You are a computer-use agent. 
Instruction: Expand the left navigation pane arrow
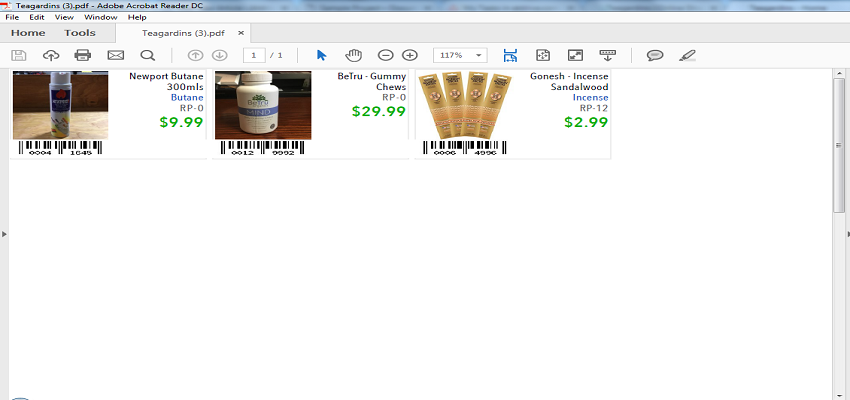coord(4,234)
